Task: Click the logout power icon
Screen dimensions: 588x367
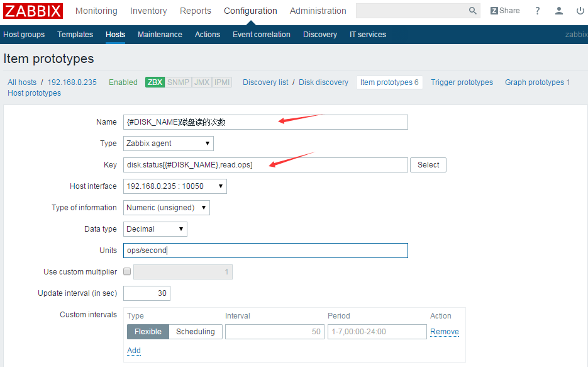Action: (x=580, y=11)
